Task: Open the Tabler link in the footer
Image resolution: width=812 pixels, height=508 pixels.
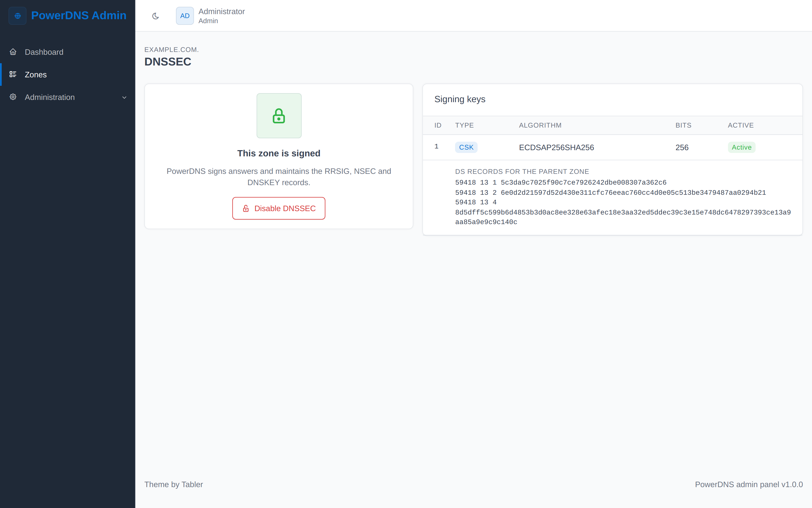Action: [192, 485]
